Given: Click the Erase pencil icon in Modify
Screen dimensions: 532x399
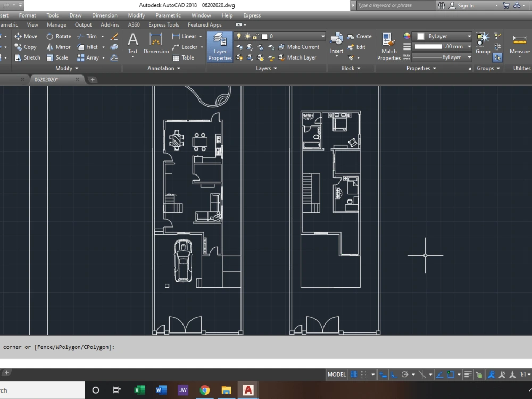Looking at the screenshot, I should tap(114, 36).
